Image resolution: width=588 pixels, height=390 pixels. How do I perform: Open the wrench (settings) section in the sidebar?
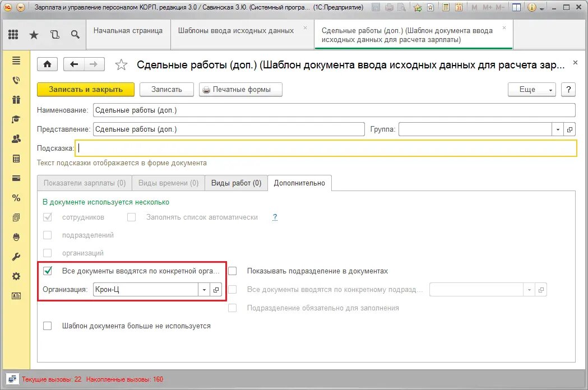coord(16,257)
